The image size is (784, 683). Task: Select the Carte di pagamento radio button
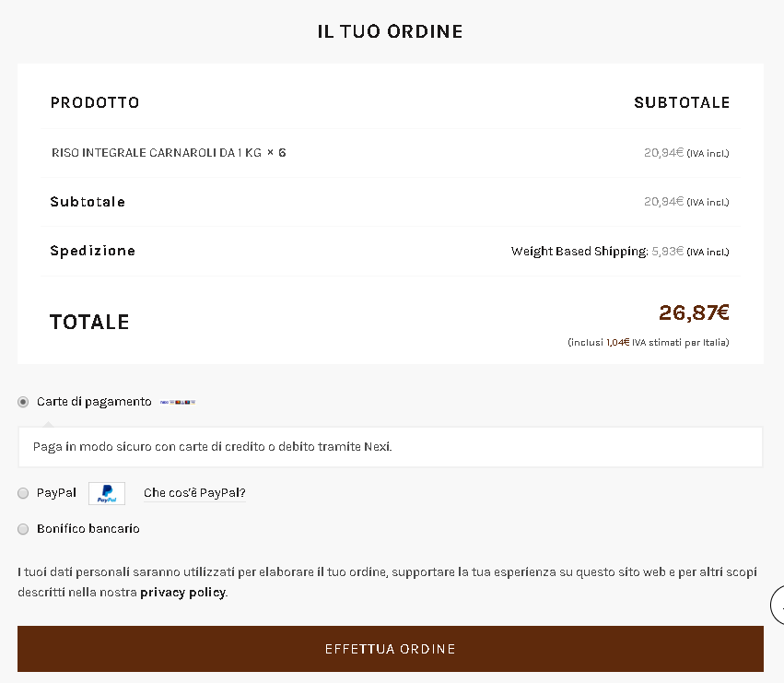click(x=23, y=402)
